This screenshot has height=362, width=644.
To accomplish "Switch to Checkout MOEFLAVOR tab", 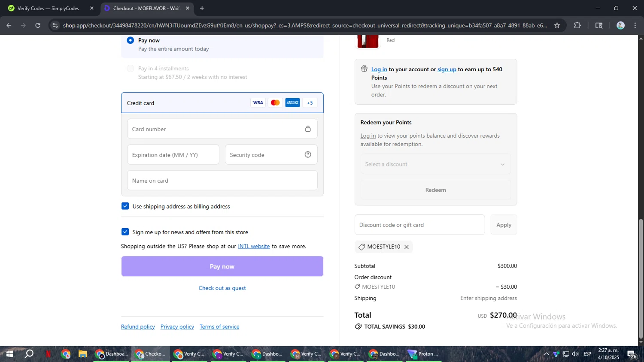I will pyautogui.click(x=147, y=8).
